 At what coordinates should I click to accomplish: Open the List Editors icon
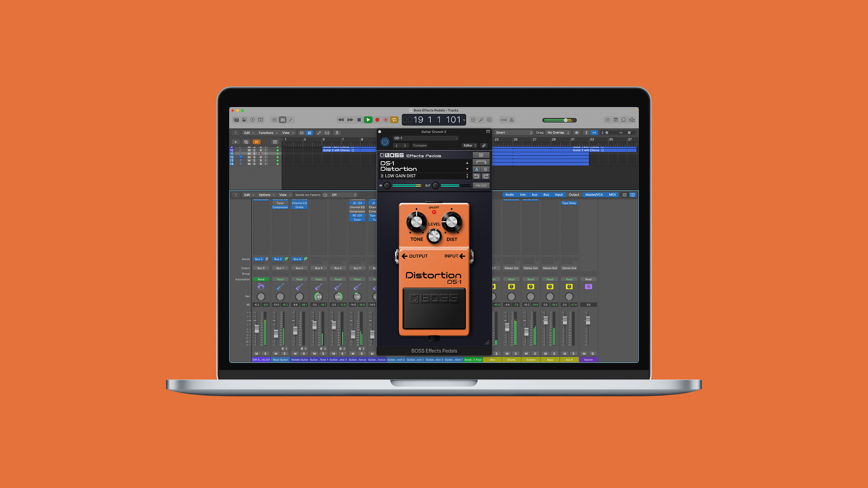click(x=607, y=120)
